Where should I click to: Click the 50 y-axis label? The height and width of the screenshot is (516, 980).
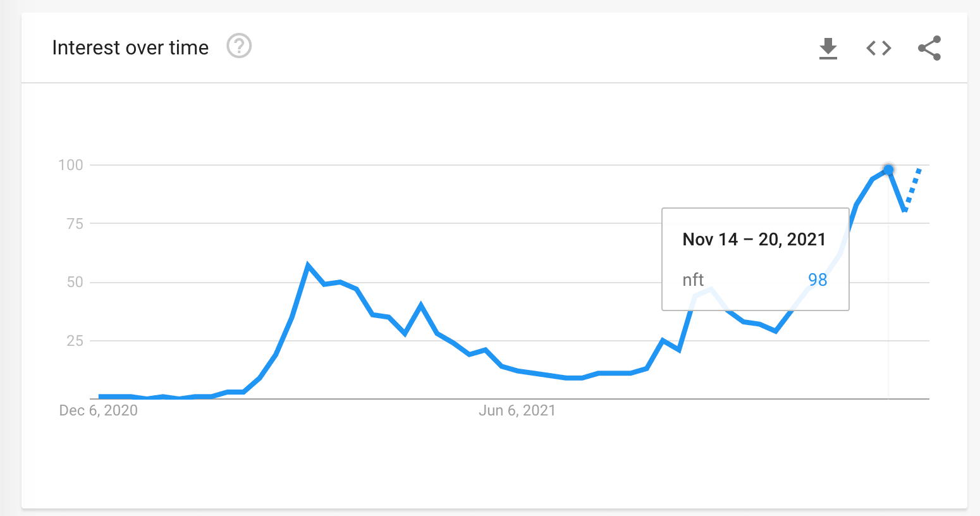75,282
